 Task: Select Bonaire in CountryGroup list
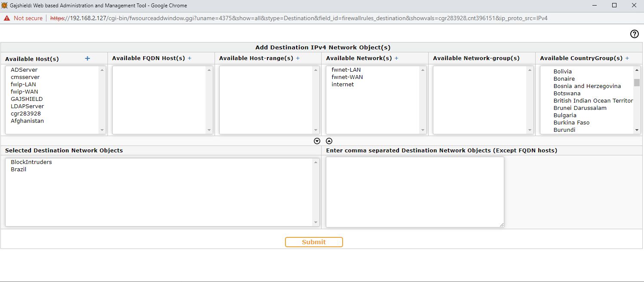click(x=564, y=79)
